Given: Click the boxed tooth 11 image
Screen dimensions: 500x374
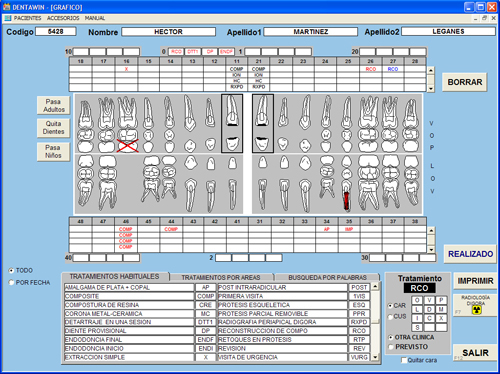Looking at the screenshot, I should 232,123.
